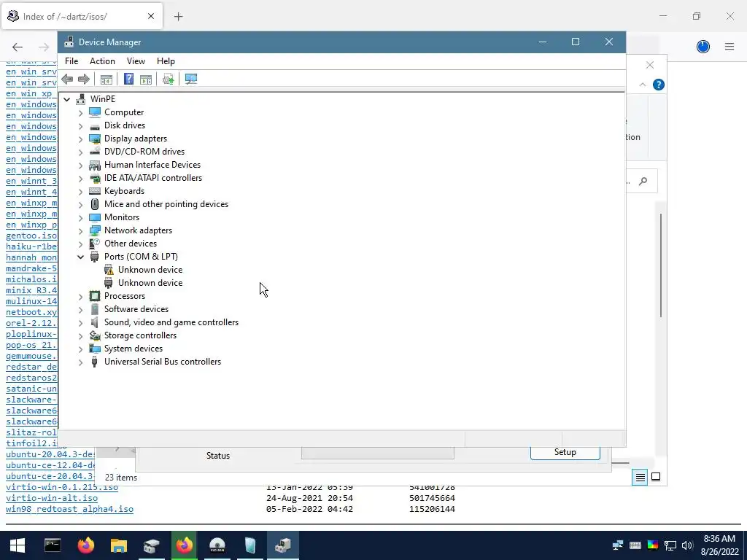Screen dimensions: 747x560
Task: Open the blue question-mark Help toolbar icon
Action: pyautogui.click(x=128, y=79)
